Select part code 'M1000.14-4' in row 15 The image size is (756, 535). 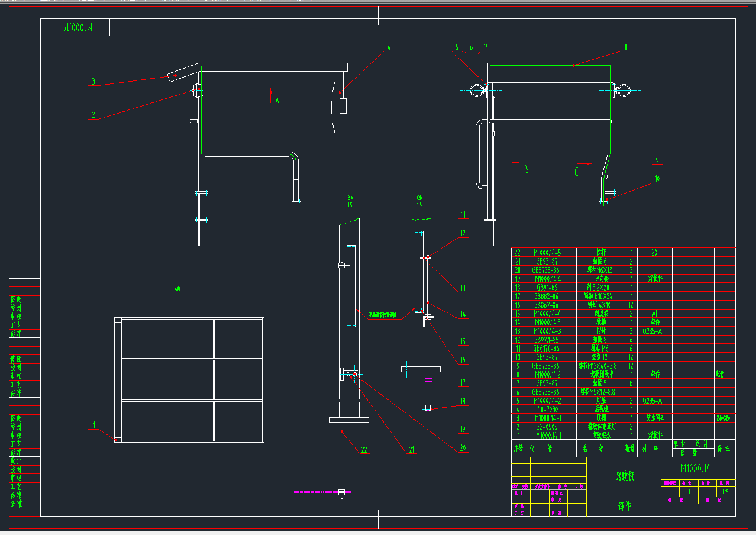(x=547, y=314)
